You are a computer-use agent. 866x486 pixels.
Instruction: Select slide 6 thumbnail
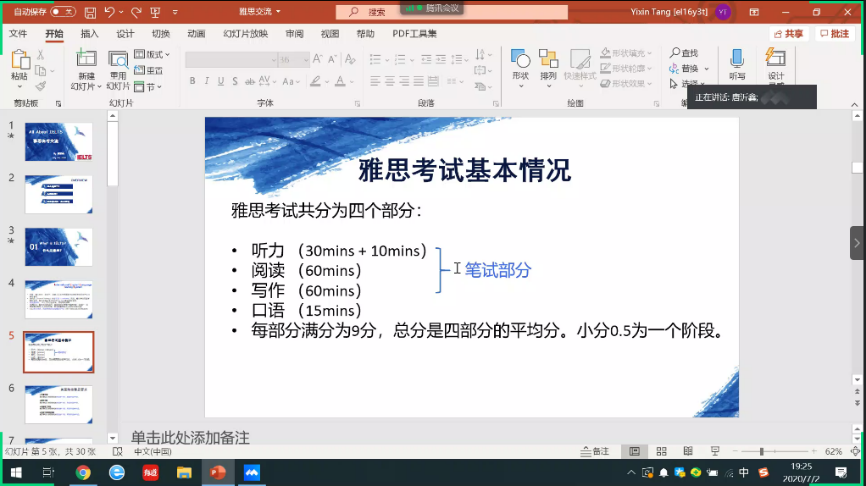pyautogui.click(x=59, y=404)
